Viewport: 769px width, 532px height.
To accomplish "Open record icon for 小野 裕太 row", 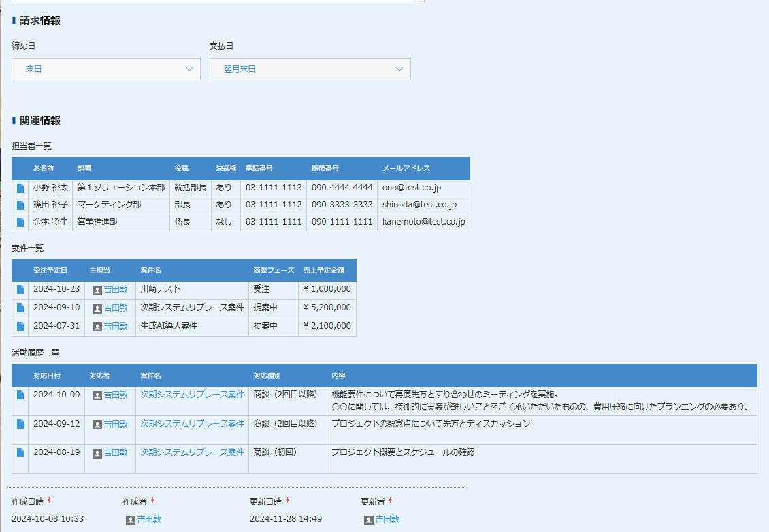I will [20, 188].
